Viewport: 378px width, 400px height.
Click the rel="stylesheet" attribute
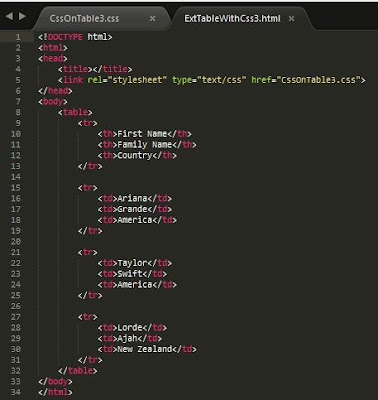click(127, 80)
